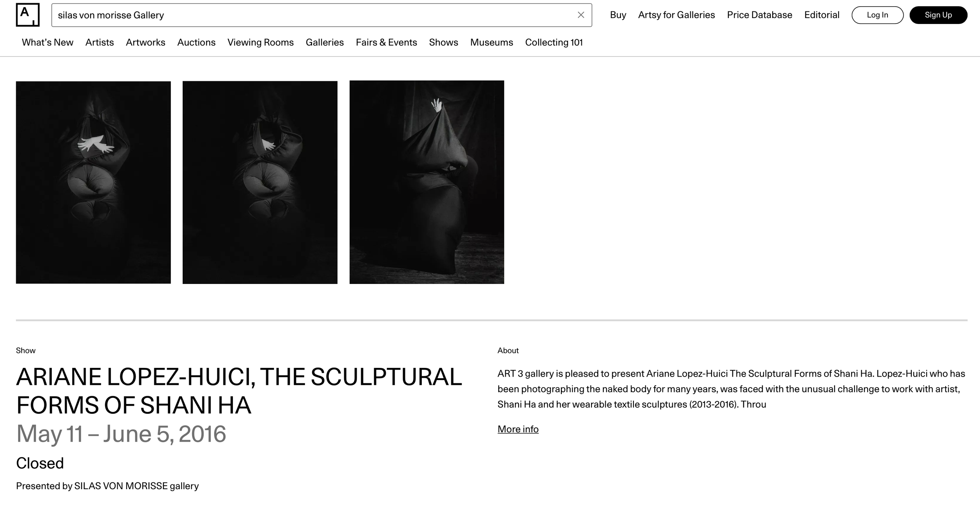Open the first artwork thumbnail with crossed hands
The width and height of the screenshot is (980, 517).
(93, 182)
